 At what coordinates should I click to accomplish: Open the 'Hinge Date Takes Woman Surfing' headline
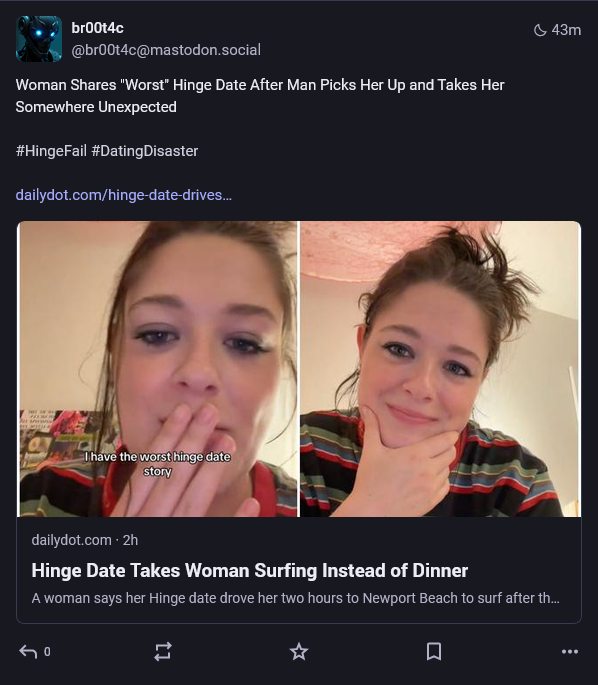[x=249, y=570]
